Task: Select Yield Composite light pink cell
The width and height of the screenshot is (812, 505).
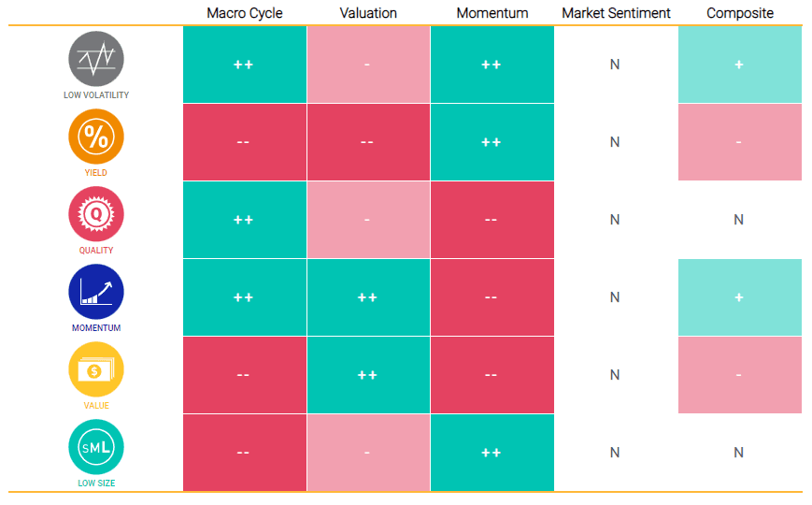Action: point(739,142)
